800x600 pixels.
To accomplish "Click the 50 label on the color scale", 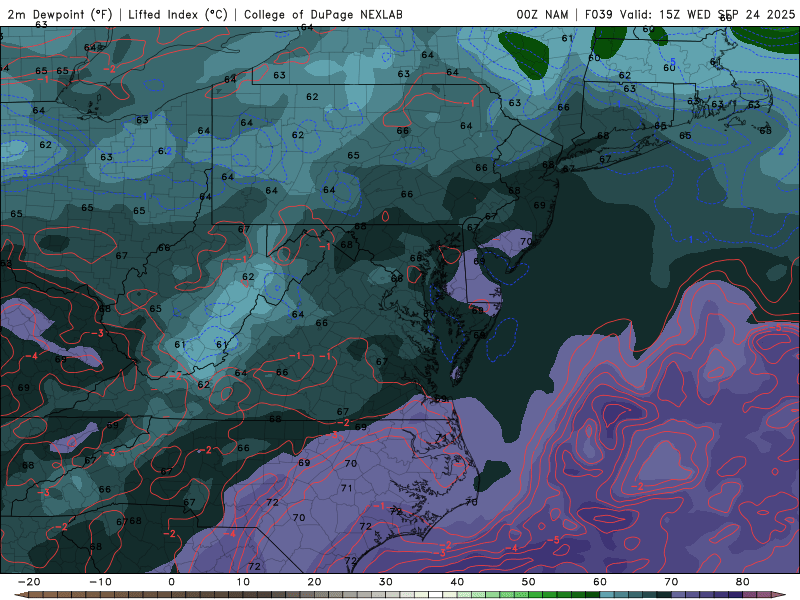I will [x=529, y=582].
